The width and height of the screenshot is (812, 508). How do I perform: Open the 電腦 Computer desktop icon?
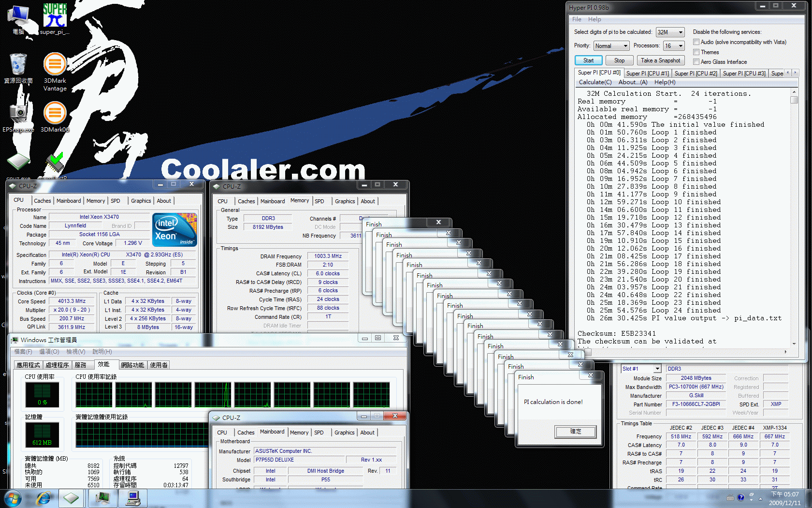[x=18, y=19]
